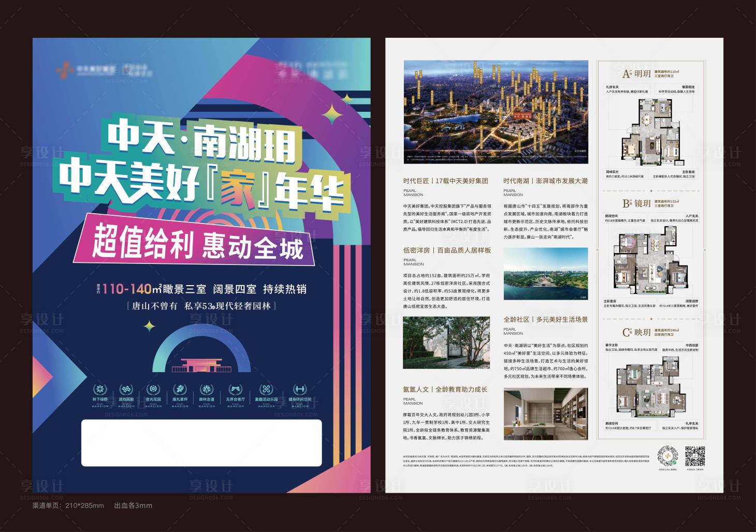Select the 无界会客厅 bowtie icon
The width and height of the screenshot is (756, 532).
(235, 389)
